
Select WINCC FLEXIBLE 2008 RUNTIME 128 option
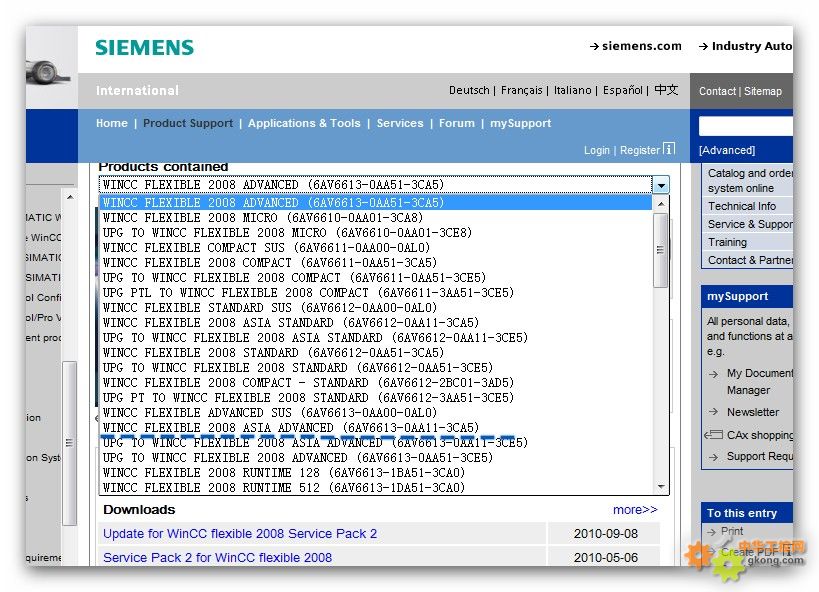pyautogui.click(x=376, y=473)
